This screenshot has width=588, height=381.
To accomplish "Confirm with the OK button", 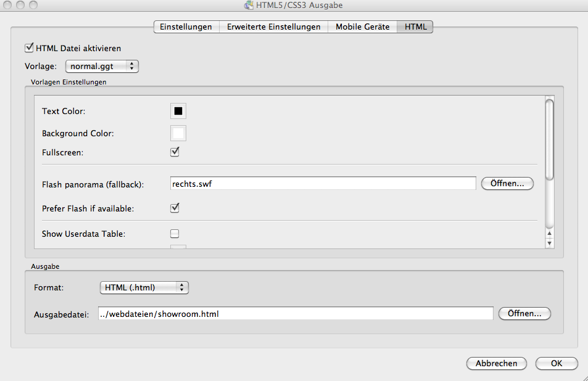I will (557, 363).
